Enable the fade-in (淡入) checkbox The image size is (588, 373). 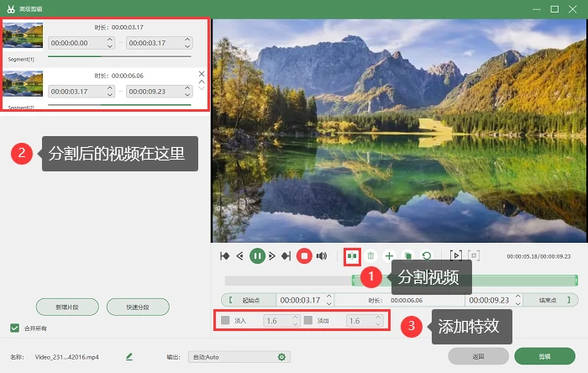pos(225,321)
